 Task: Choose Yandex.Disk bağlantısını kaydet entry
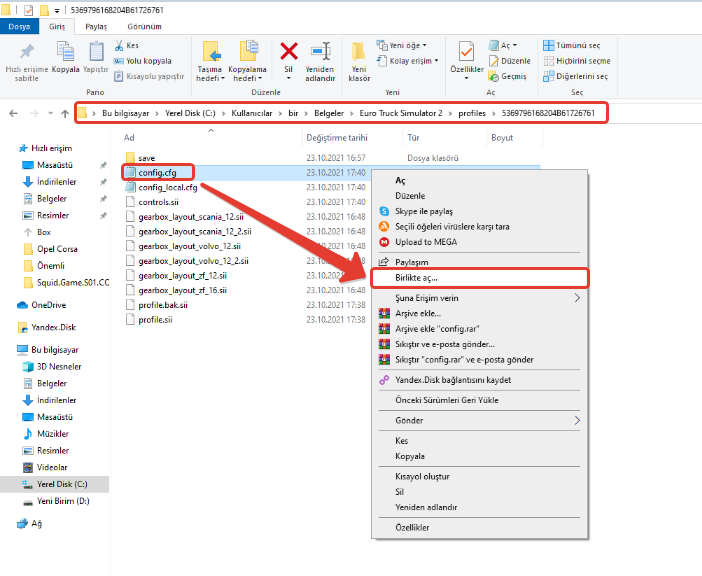pos(479,380)
